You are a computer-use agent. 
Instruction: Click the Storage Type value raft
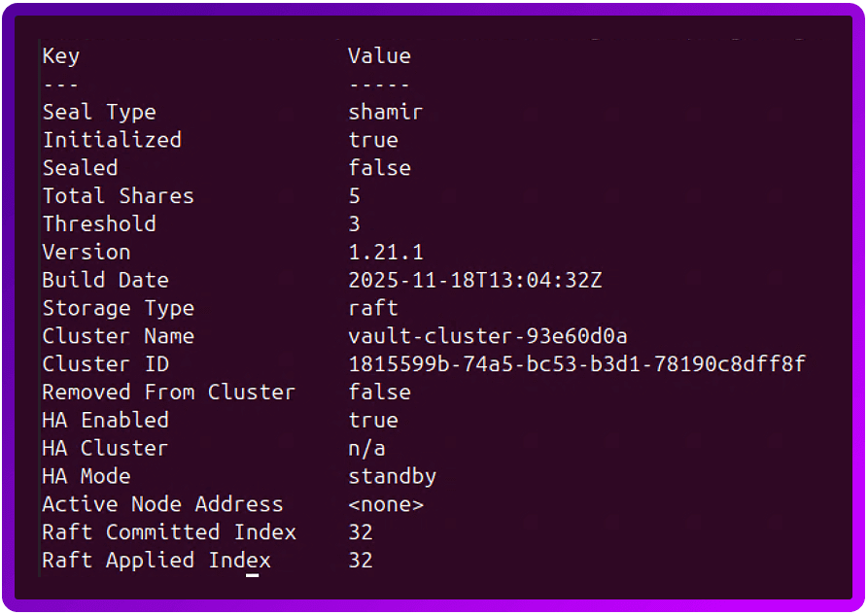click(x=373, y=309)
